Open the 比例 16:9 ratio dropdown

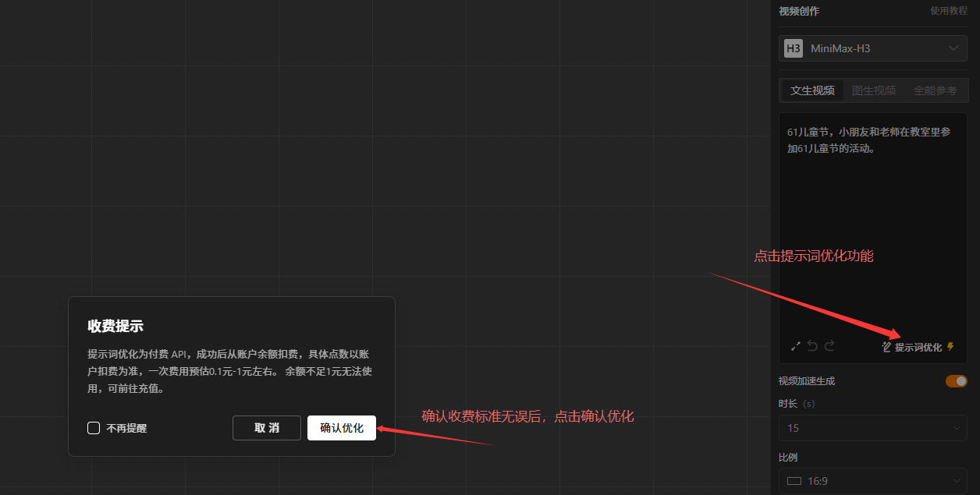[873, 481]
